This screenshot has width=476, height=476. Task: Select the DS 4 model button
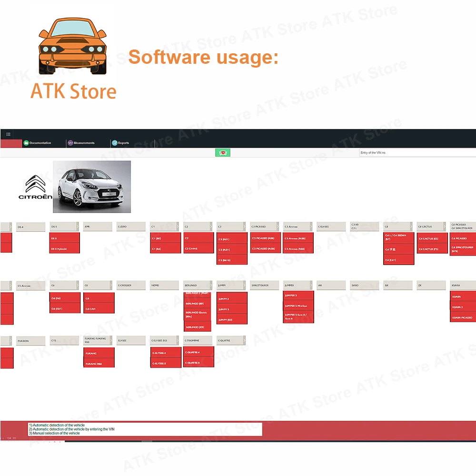click(x=30, y=227)
